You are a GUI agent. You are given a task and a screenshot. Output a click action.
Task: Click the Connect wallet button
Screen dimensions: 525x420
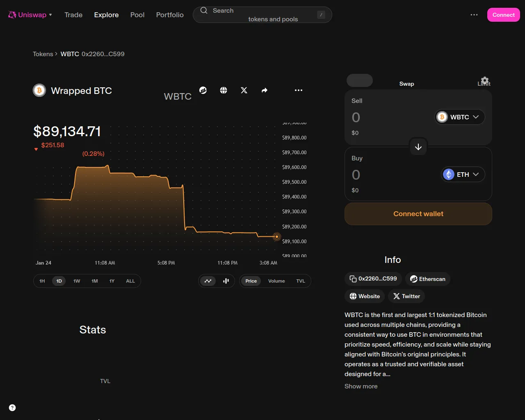(x=418, y=214)
